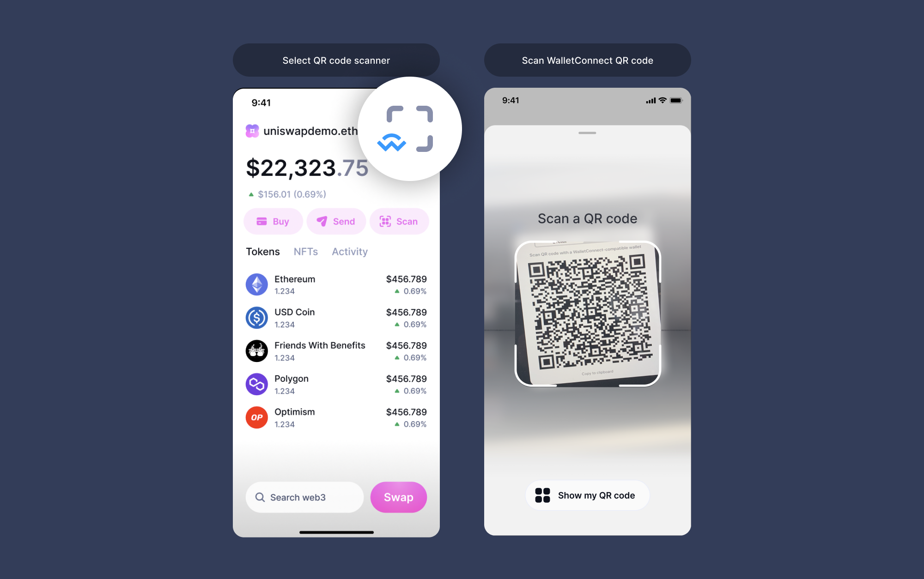Tap the Ethereum token icon
This screenshot has width=924, height=579.
coord(257,283)
